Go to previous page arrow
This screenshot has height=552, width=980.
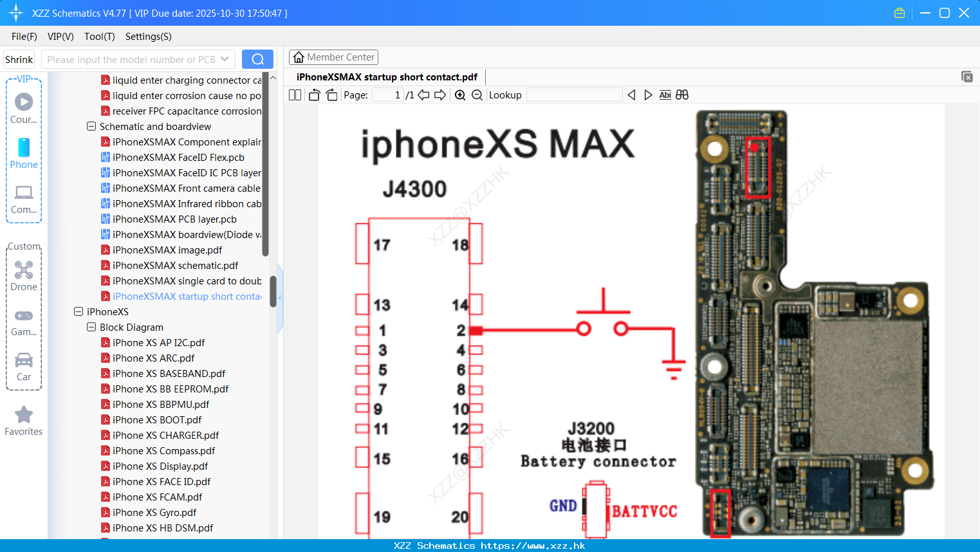(423, 95)
